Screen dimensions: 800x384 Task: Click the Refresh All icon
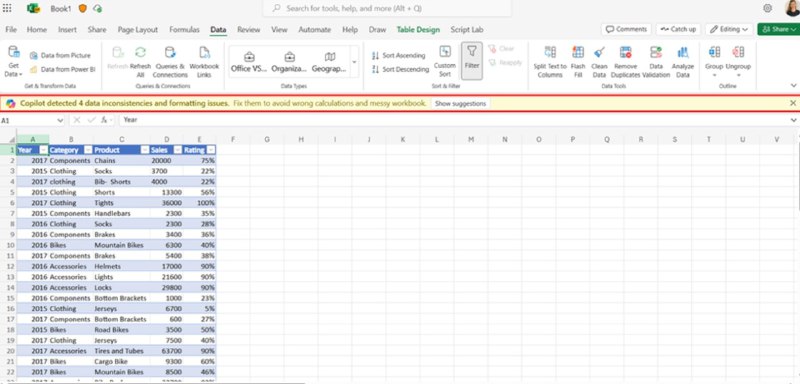(x=140, y=52)
